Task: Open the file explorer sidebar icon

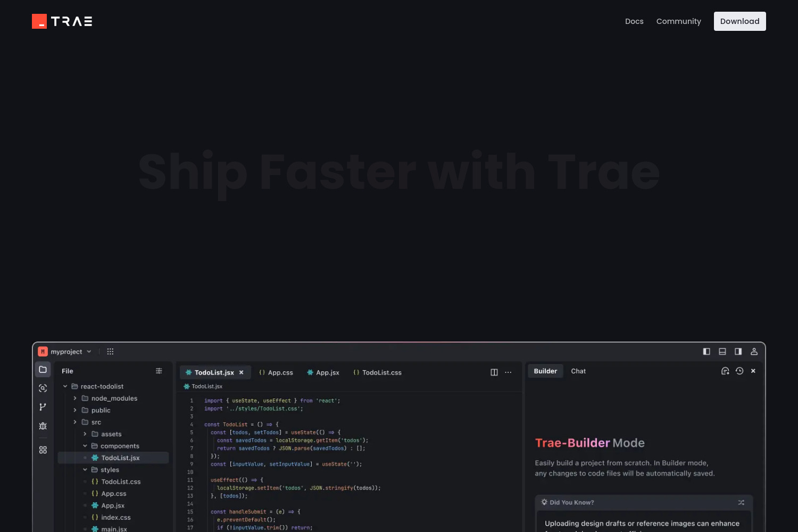Action: pos(43,370)
